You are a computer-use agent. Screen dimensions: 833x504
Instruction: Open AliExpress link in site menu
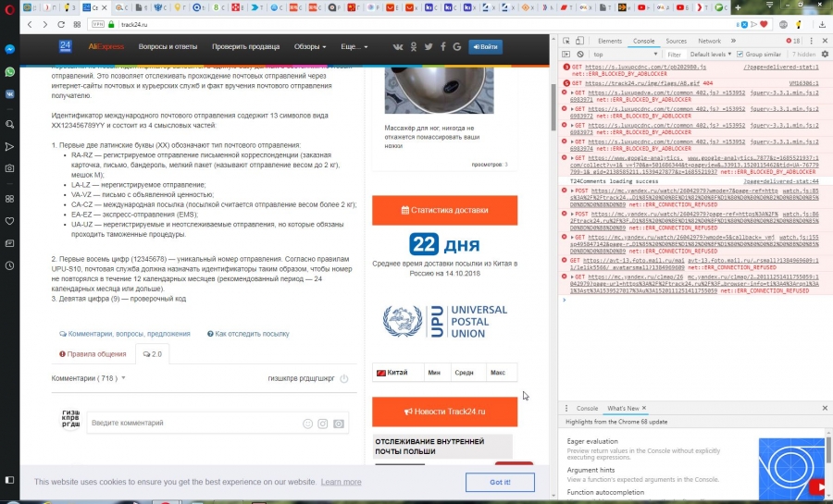tap(106, 46)
